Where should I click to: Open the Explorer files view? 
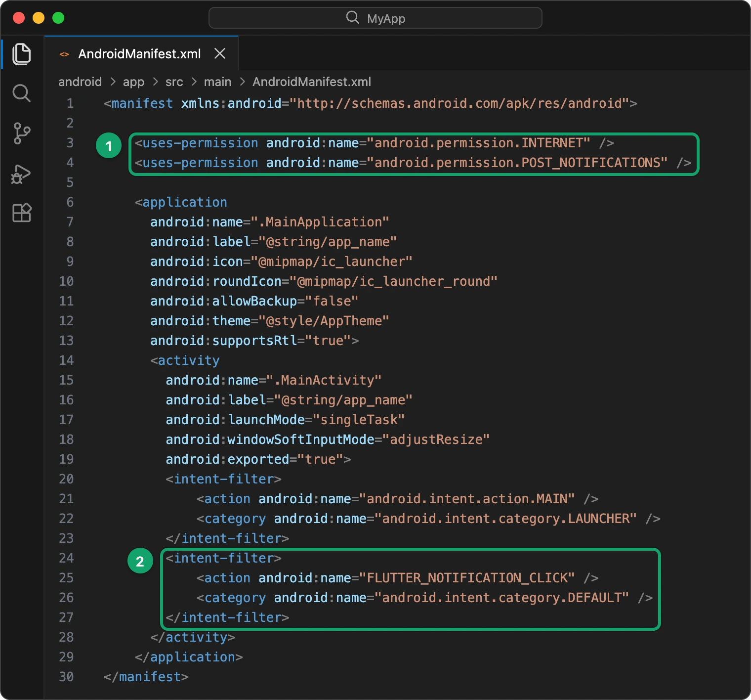click(x=21, y=53)
